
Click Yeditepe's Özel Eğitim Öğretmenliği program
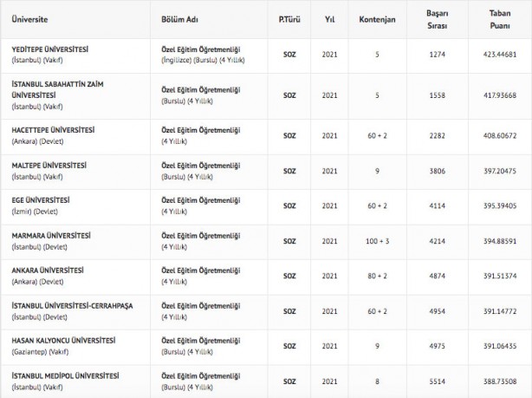(x=200, y=48)
